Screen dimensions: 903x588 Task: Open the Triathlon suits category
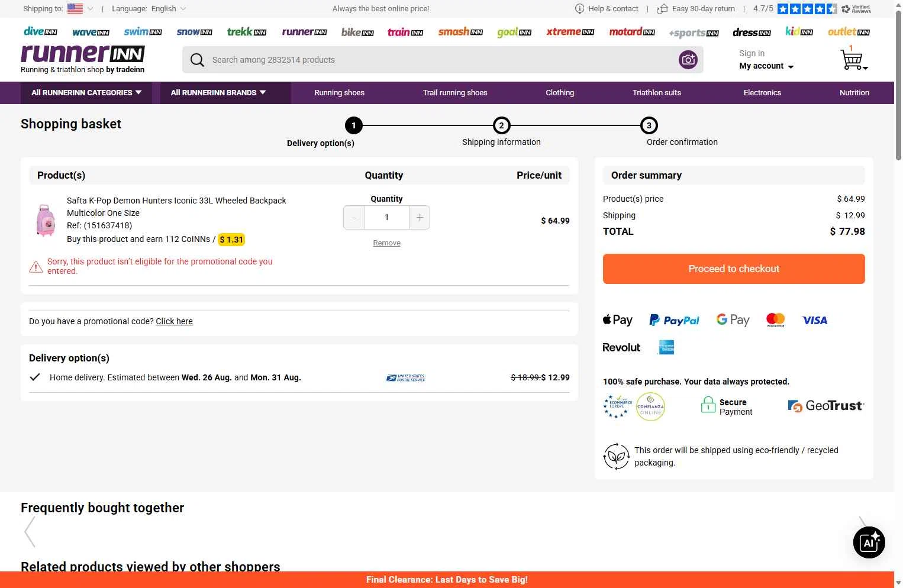(657, 93)
